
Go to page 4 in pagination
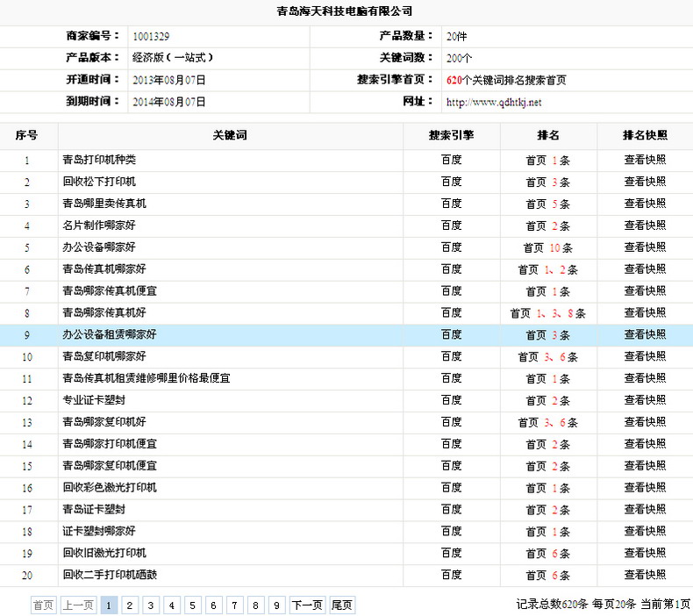coord(171,605)
